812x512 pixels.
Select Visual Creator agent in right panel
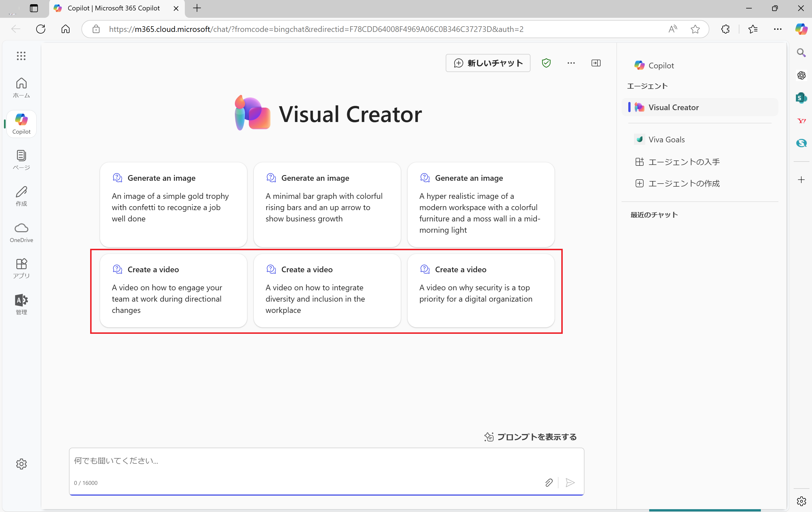700,107
